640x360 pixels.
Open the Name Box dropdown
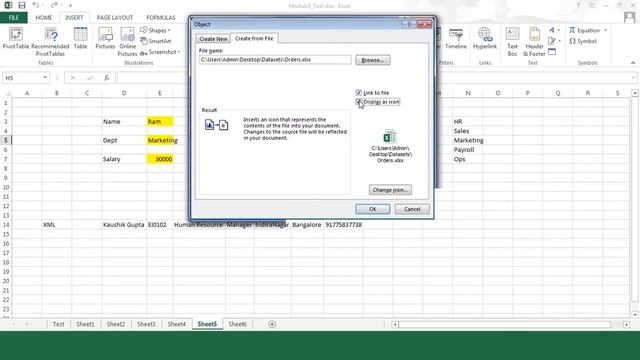45,78
